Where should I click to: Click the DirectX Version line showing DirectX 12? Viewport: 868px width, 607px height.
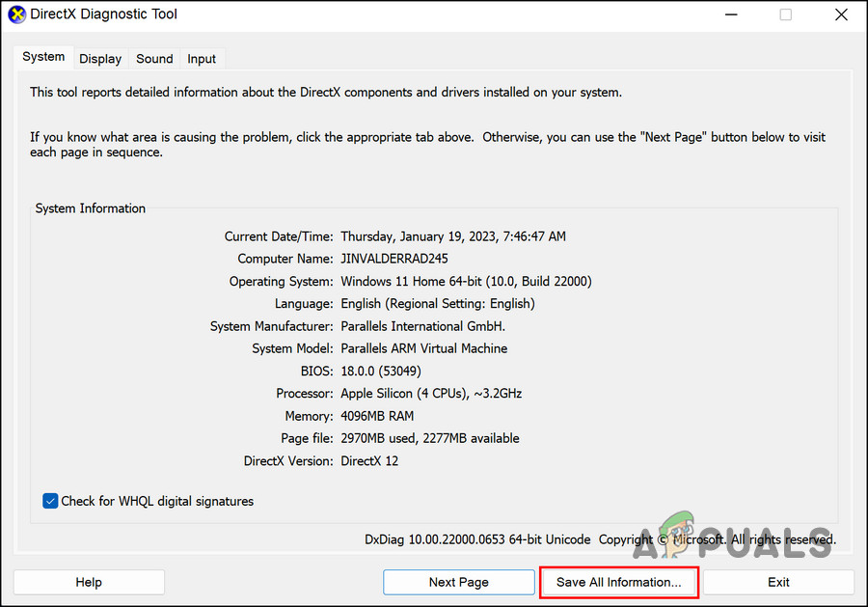(x=376, y=460)
